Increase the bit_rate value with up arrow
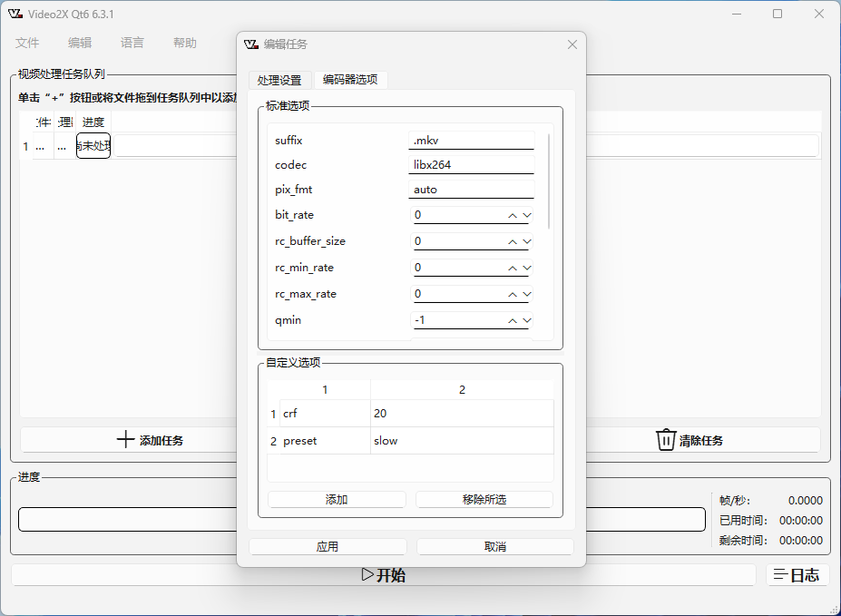This screenshot has height=616, width=841. click(513, 216)
